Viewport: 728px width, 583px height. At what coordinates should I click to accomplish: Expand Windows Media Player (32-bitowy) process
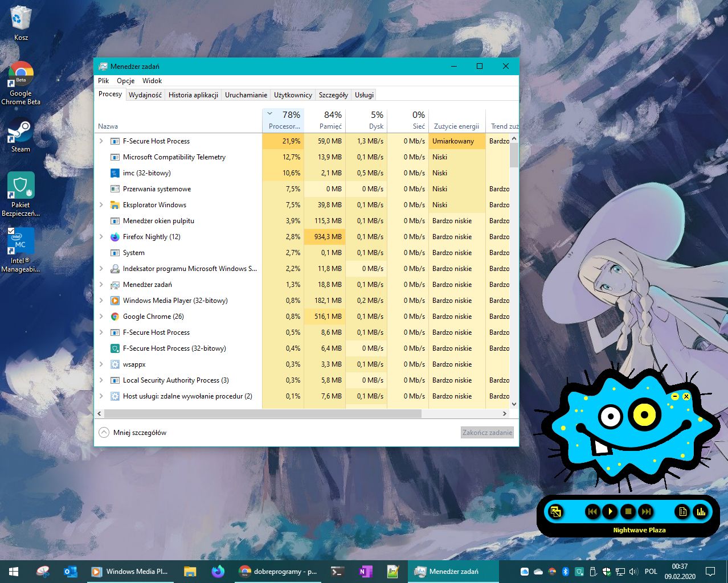tap(101, 301)
